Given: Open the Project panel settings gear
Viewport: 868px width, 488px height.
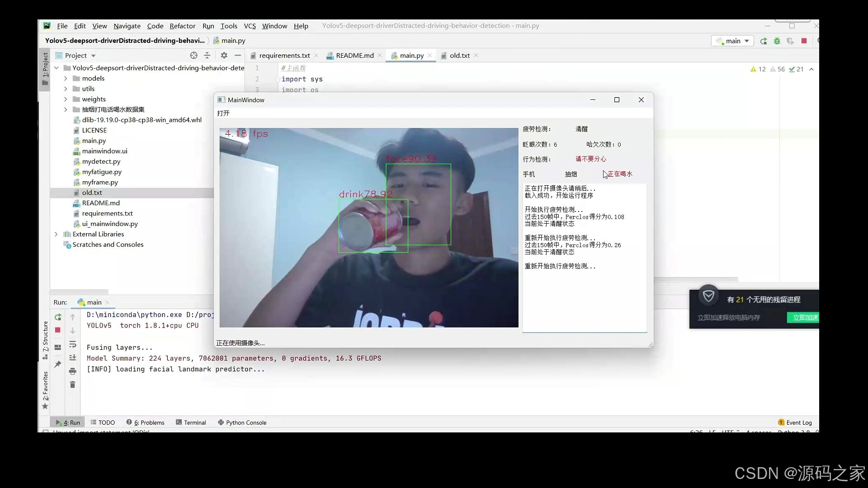Looking at the screenshot, I should (224, 55).
